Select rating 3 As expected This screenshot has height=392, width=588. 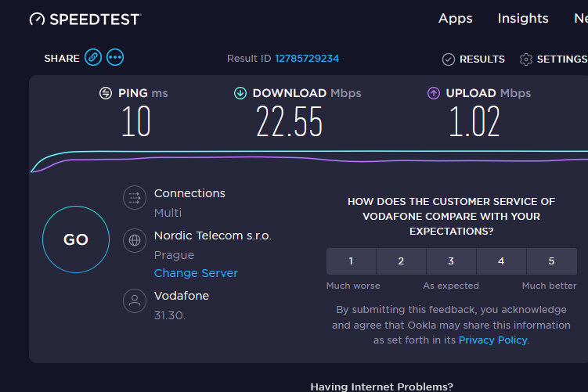pyautogui.click(x=451, y=261)
